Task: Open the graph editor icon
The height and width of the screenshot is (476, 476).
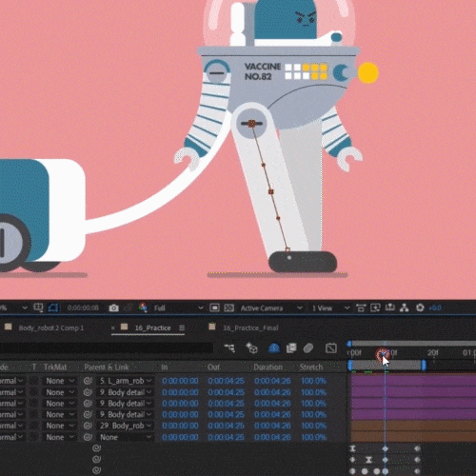Action: [x=331, y=348]
